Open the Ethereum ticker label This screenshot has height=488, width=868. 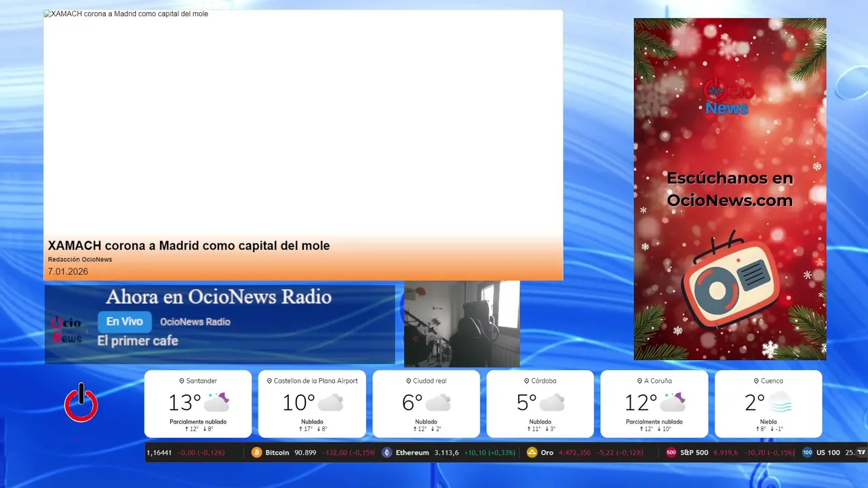click(412, 452)
